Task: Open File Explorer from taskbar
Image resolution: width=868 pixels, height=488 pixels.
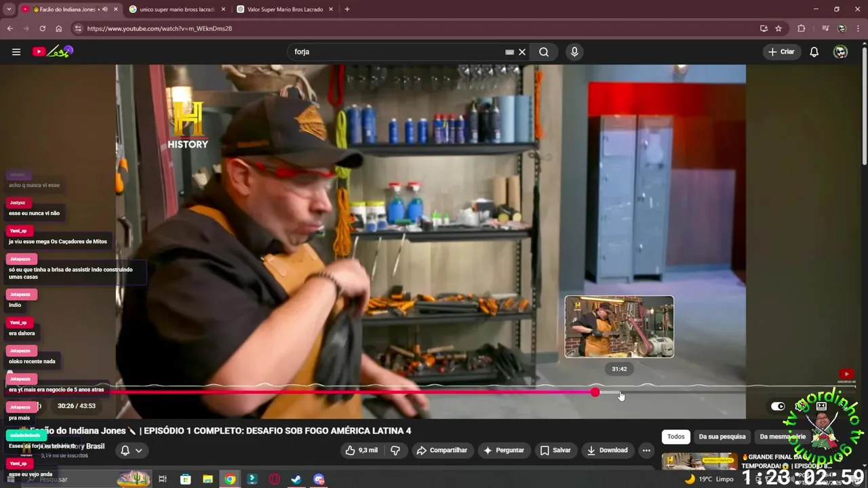Action: tap(208, 479)
